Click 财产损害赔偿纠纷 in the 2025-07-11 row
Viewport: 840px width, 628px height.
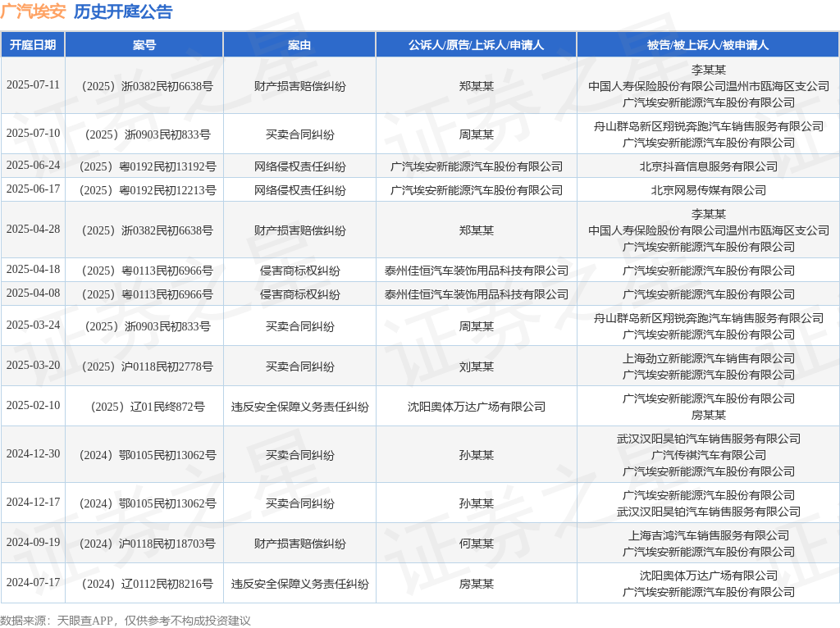(300, 86)
